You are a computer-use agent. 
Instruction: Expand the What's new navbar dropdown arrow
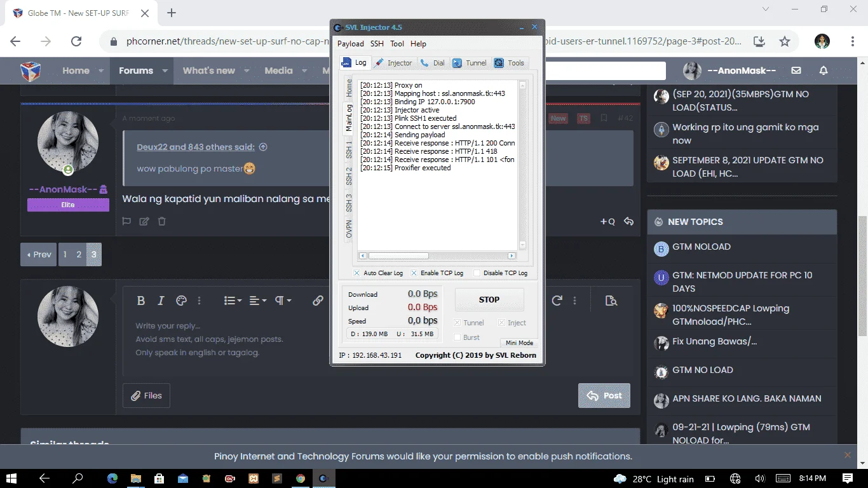(247, 71)
